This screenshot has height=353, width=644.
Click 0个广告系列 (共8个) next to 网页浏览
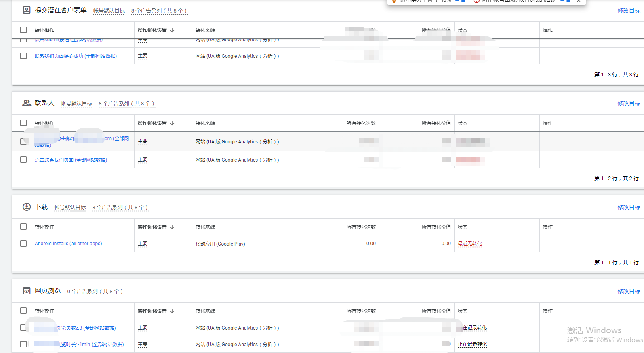tap(95, 291)
